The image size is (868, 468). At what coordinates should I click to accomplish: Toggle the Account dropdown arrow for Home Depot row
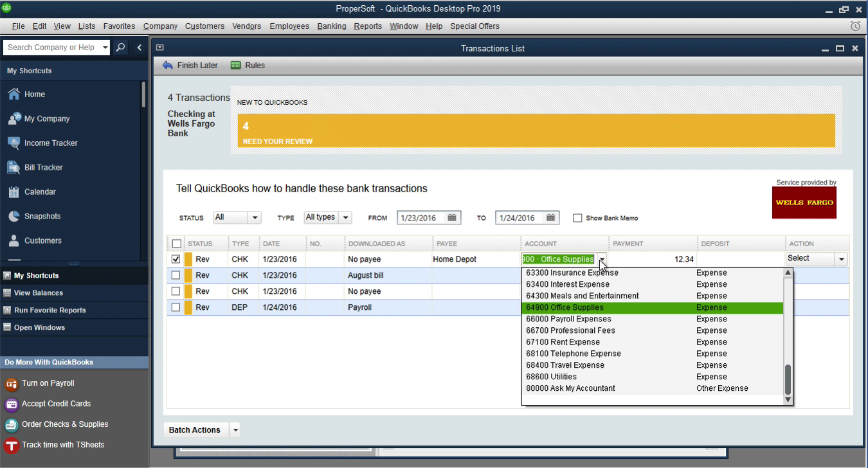[x=602, y=260]
